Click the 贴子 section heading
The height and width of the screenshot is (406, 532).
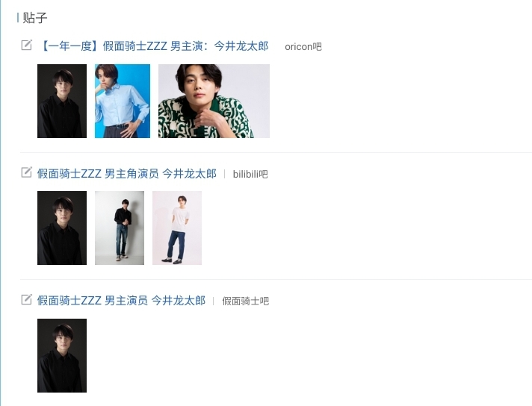(x=34, y=18)
